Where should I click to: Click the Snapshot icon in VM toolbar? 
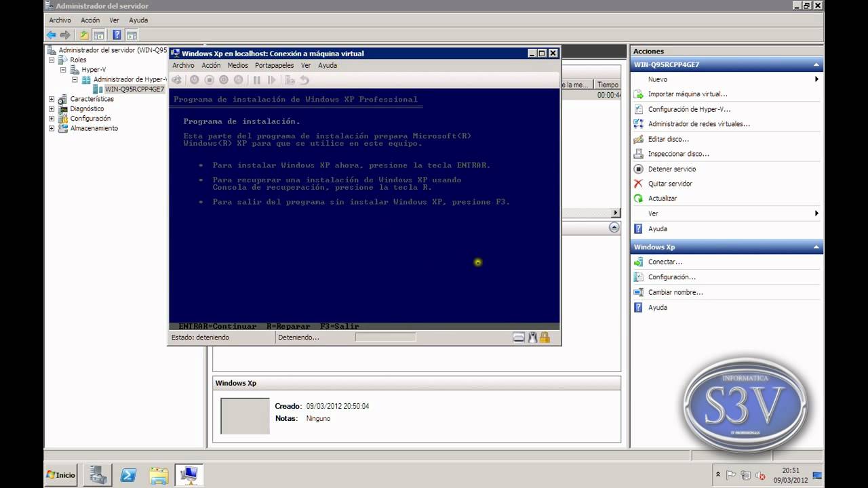290,80
